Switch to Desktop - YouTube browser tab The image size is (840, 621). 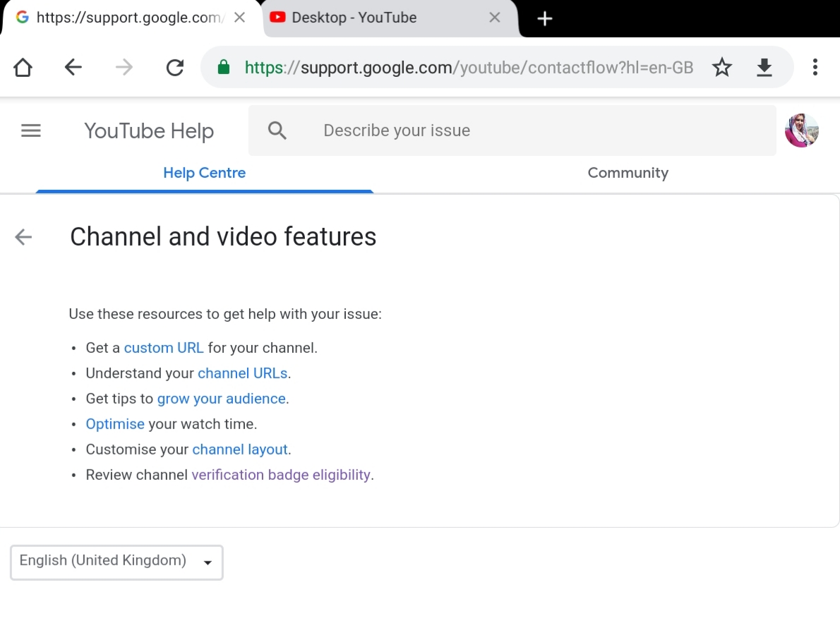coord(374,18)
